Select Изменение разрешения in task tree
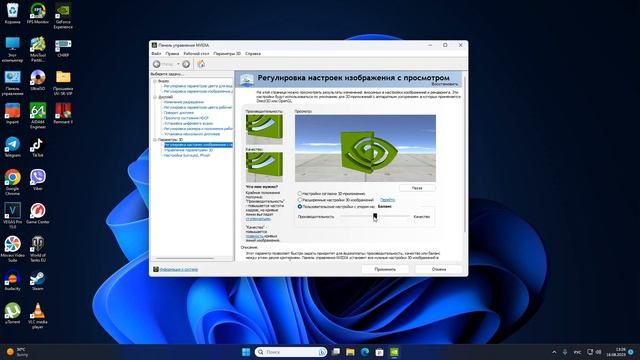Image resolution: width=640 pixels, height=360 pixels. (184, 102)
